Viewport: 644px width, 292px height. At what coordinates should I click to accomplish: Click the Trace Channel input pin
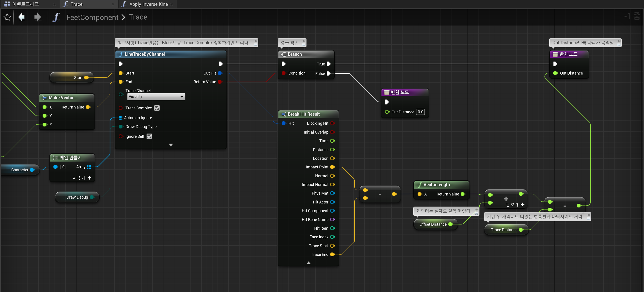pos(121,94)
